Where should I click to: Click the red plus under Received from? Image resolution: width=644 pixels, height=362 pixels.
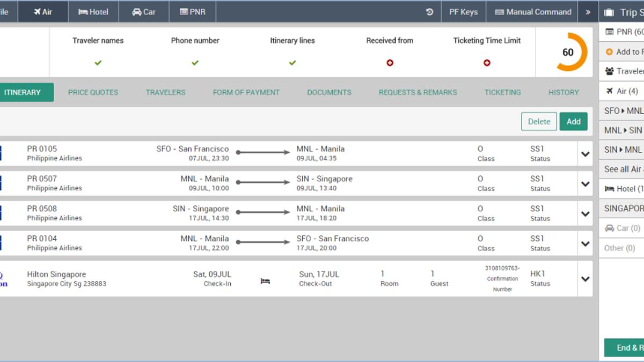click(390, 63)
